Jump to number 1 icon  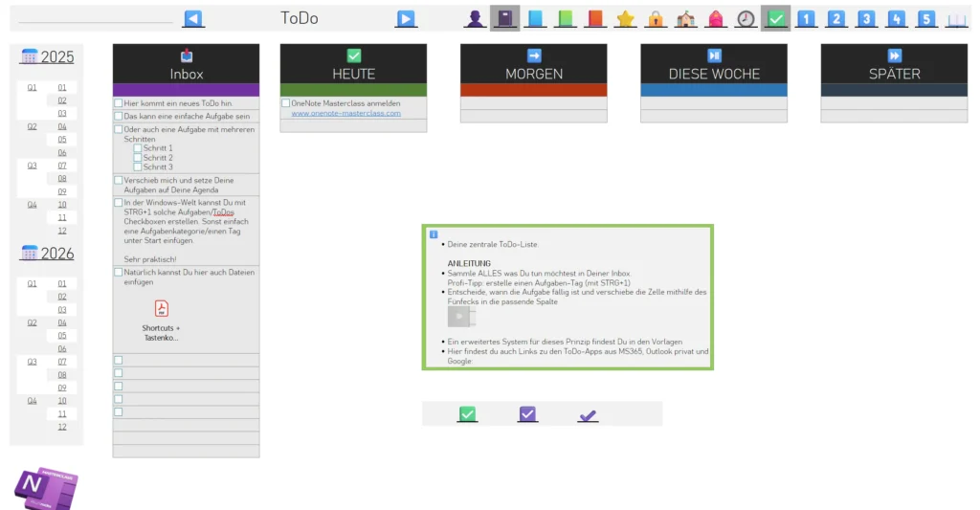click(x=806, y=19)
